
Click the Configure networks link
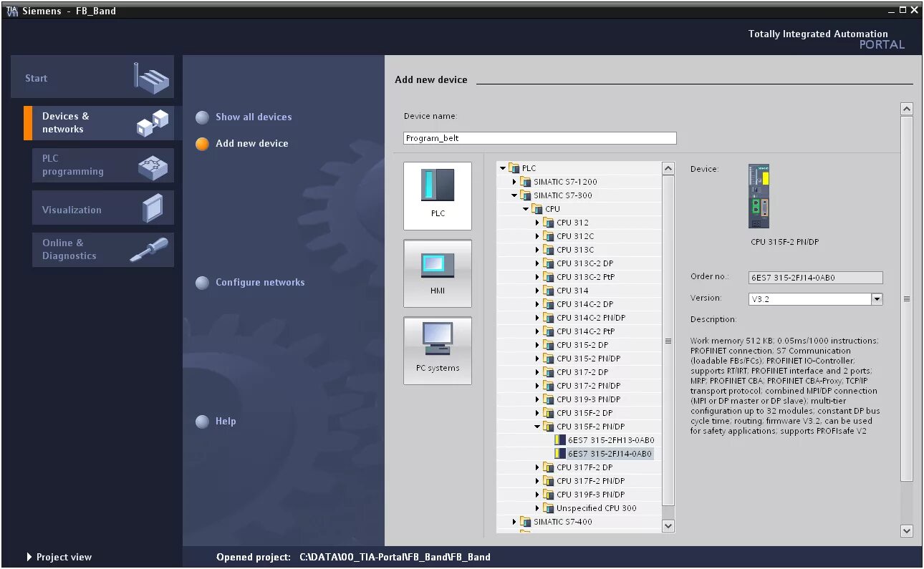pos(260,283)
